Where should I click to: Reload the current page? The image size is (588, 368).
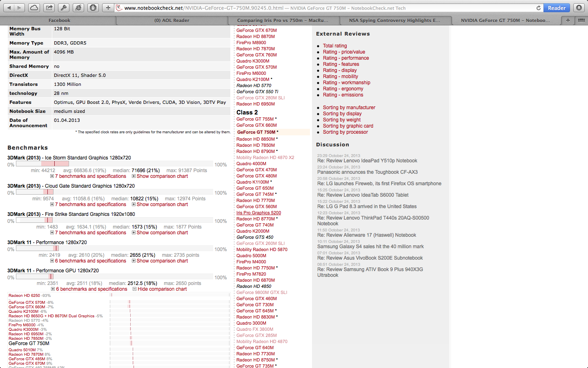pos(538,8)
